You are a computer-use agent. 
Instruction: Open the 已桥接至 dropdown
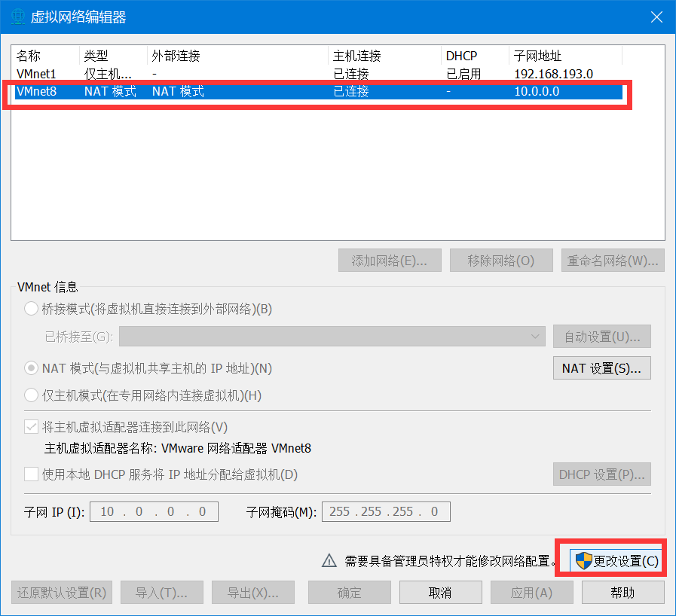[x=332, y=337]
